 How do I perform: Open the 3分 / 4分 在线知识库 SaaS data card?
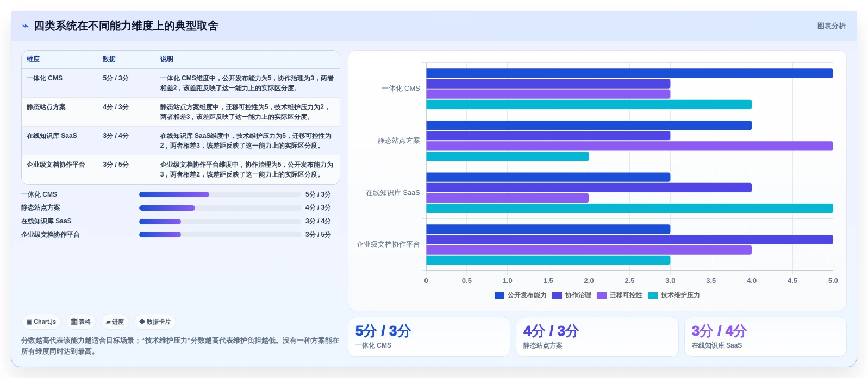(x=765, y=337)
